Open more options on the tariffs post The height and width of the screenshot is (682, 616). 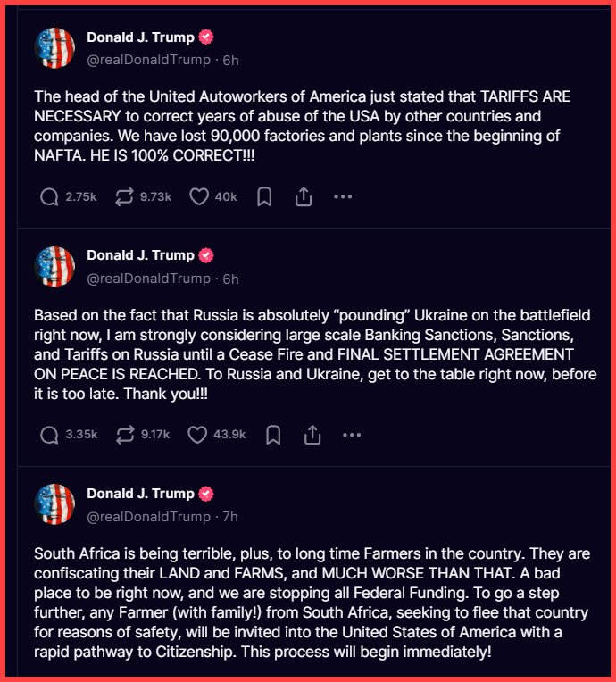343,196
